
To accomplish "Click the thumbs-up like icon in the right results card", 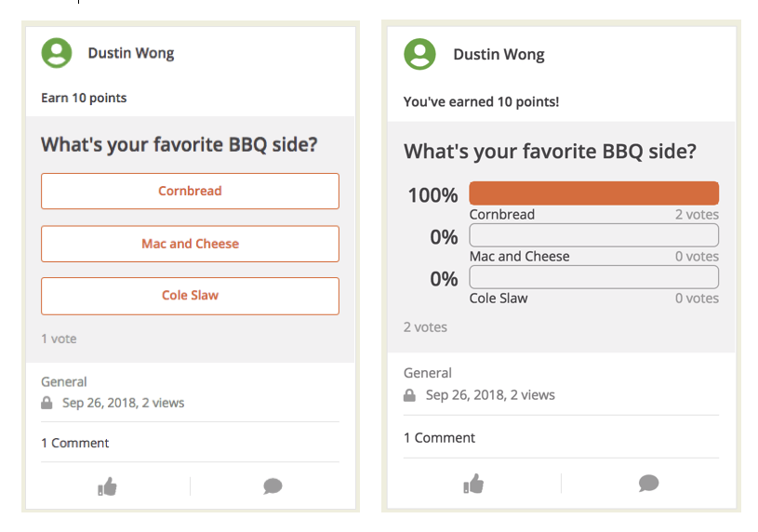I will (473, 484).
